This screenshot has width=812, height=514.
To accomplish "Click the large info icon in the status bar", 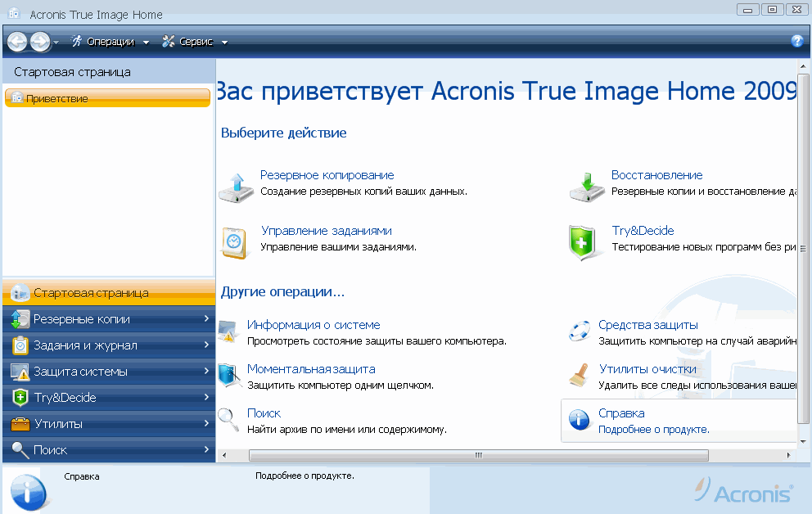I will (x=29, y=492).
